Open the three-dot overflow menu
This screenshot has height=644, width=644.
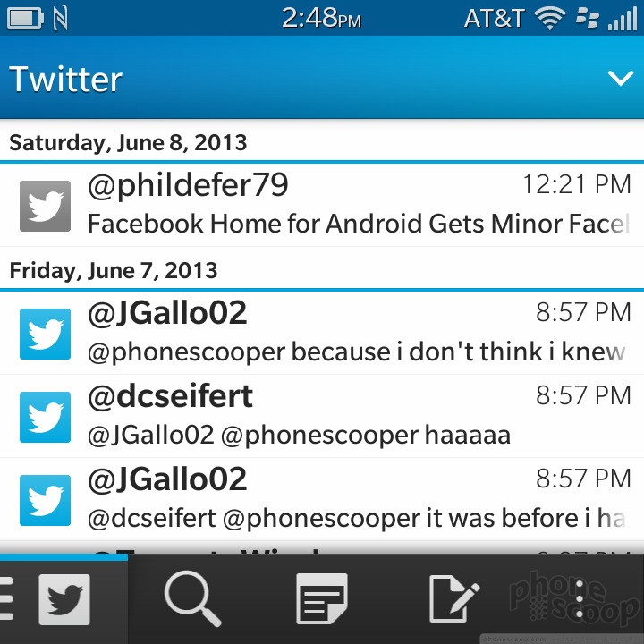(579, 598)
